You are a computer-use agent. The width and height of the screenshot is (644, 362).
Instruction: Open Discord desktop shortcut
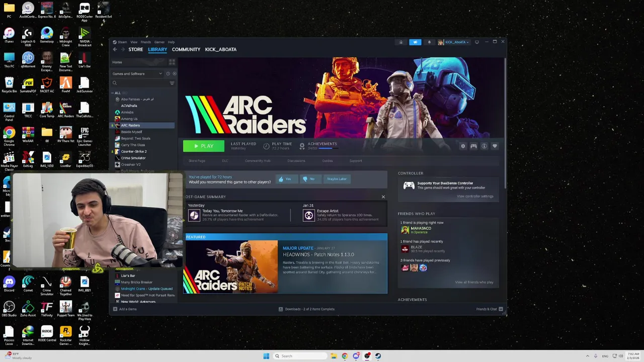9,285
